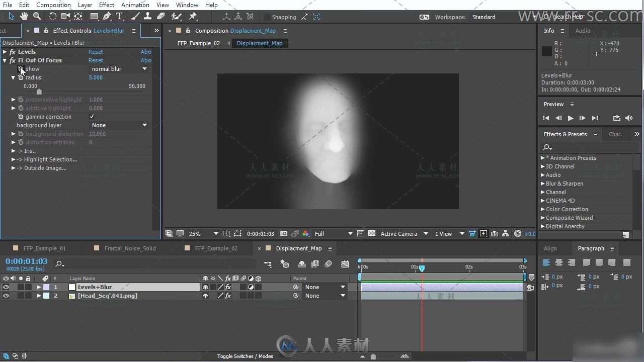
Task: Open the File menu
Action: (8, 5)
